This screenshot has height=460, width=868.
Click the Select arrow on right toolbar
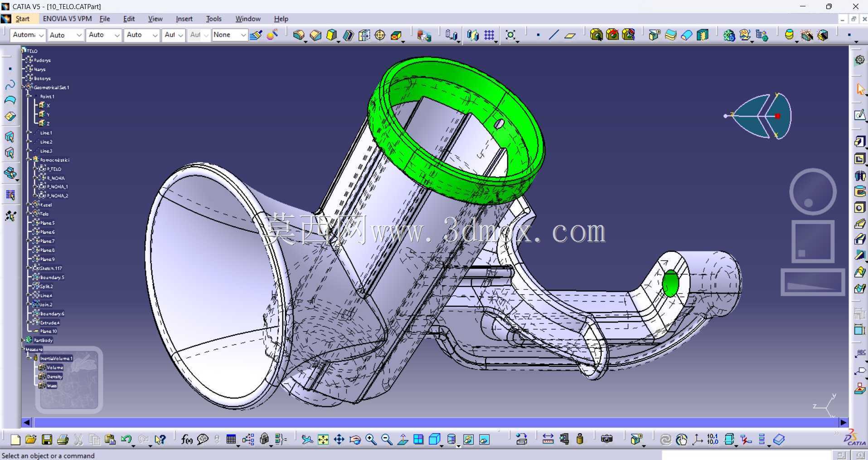pyautogui.click(x=860, y=89)
